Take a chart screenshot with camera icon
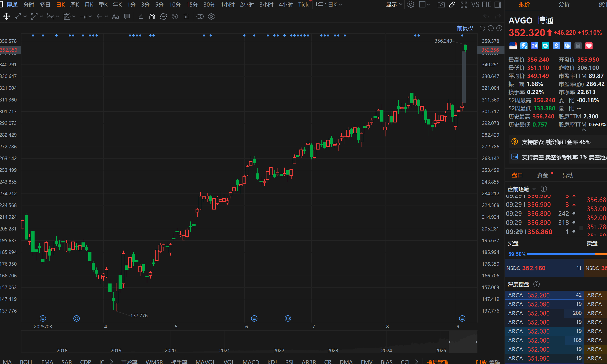This screenshot has width=607, height=364. [x=441, y=5]
